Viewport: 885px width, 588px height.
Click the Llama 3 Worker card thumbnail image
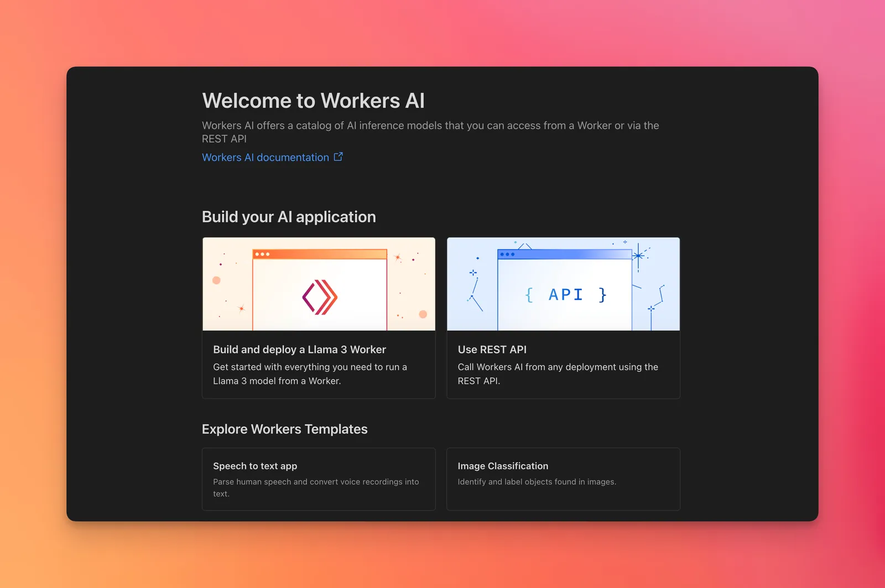tap(319, 284)
